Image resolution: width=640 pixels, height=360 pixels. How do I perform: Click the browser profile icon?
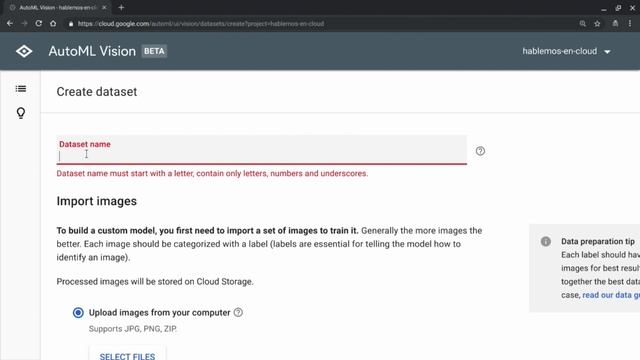615,24
